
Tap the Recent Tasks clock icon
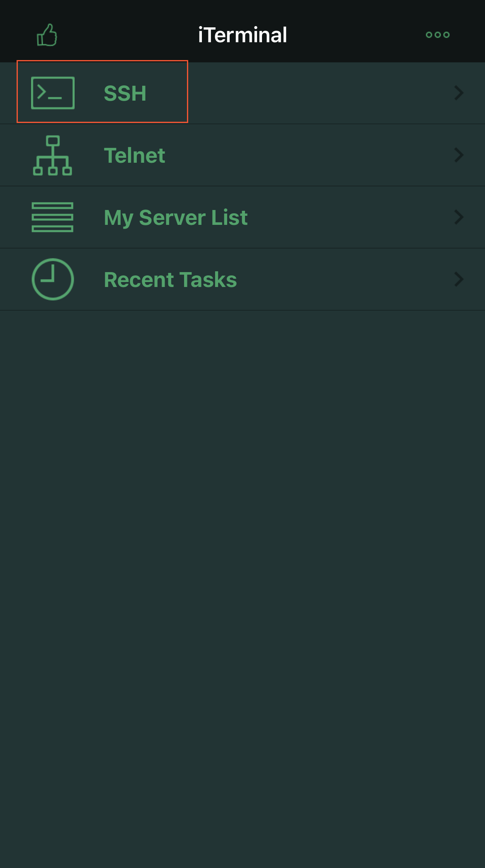click(x=53, y=279)
